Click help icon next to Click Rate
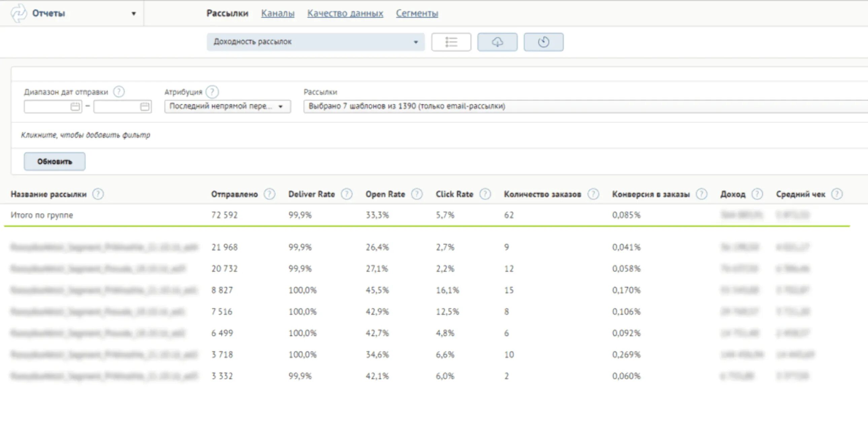868x441 pixels. pos(485,194)
